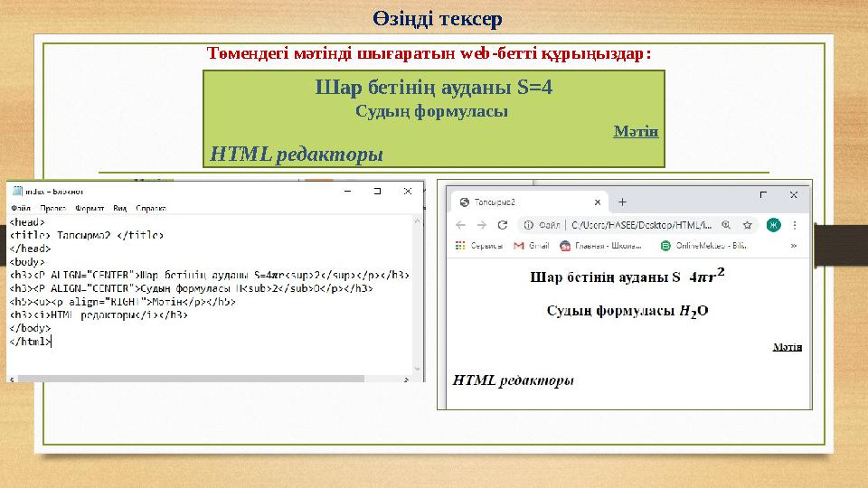The width and height of the screenshot is (868, 488).
Task: Maximize the Notepad window
Action: click(x=378, y=191)
